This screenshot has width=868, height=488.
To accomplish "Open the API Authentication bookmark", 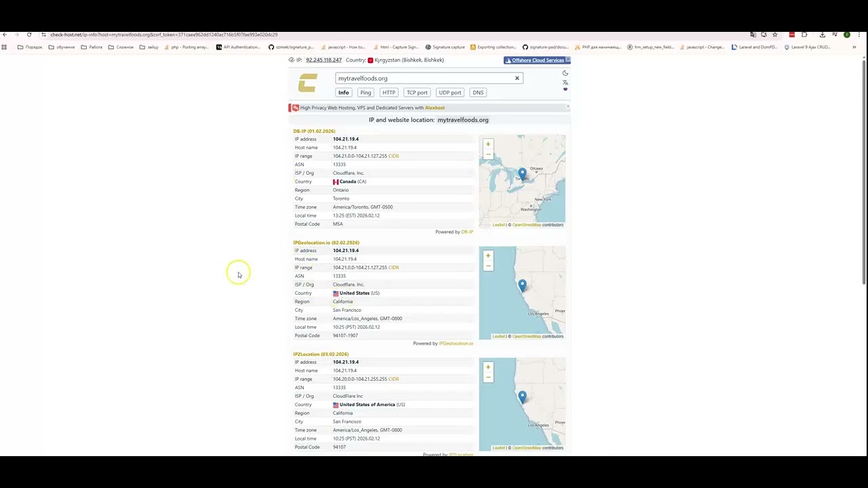I will coord(238,47).
